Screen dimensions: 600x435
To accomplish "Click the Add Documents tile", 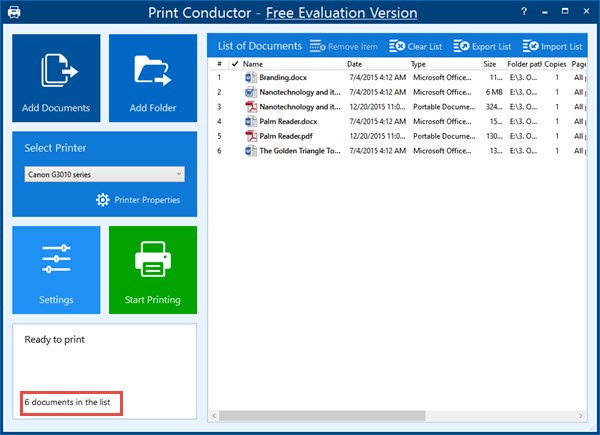I will [x=56, y=78].
